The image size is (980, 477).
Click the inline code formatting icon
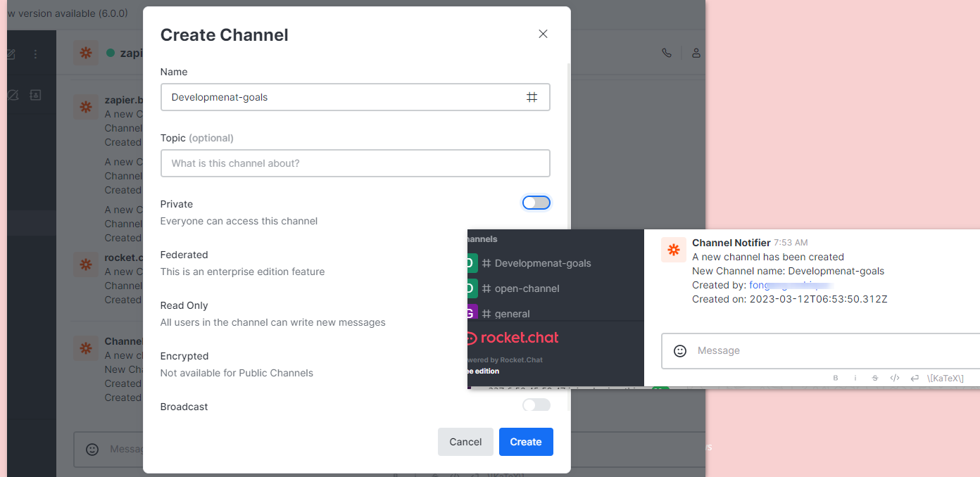(895, 378)
